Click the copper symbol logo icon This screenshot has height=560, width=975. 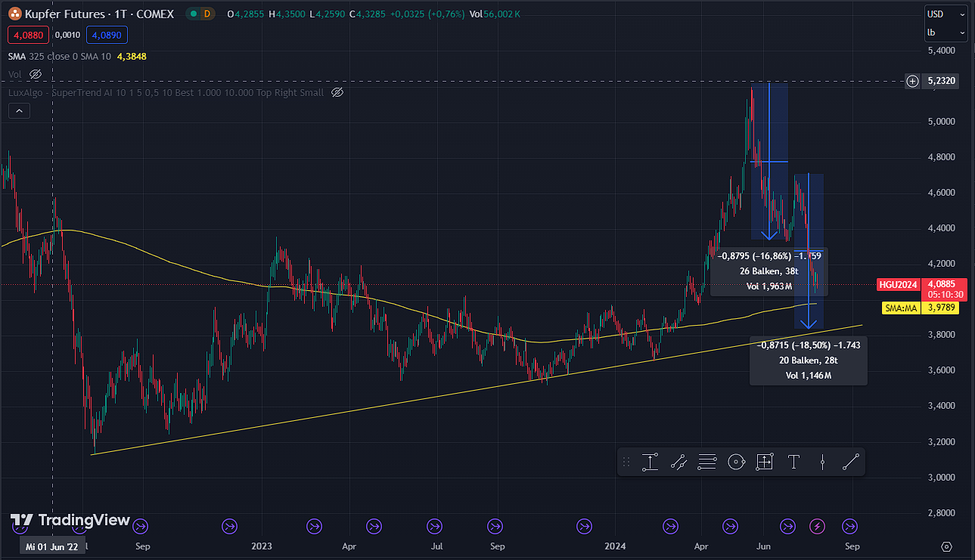(x=14, y=14)
